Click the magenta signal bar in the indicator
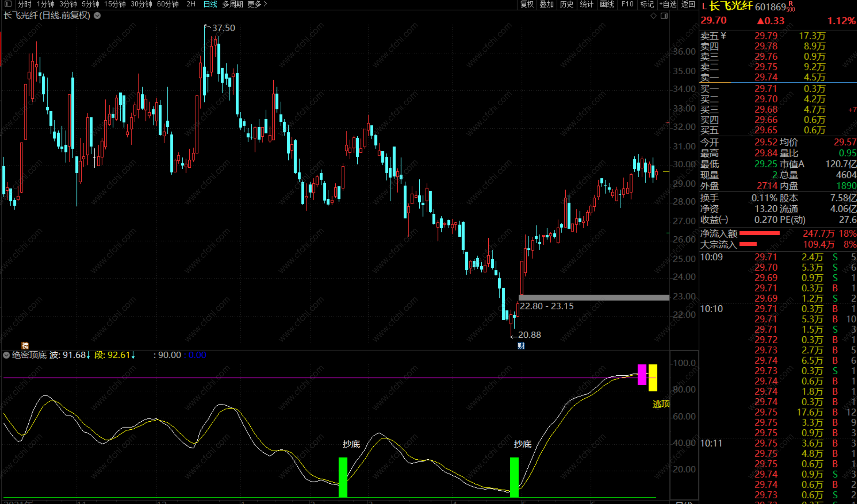Screen dimensions: 857x504 click(642, 375)
